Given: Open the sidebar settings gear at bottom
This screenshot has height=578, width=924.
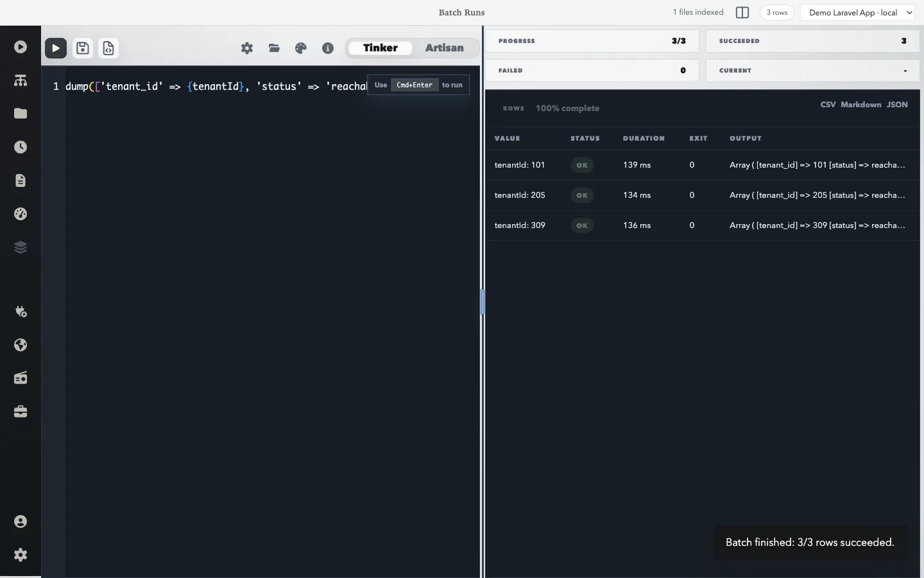Looking at the screenshot, I should 21,555.
